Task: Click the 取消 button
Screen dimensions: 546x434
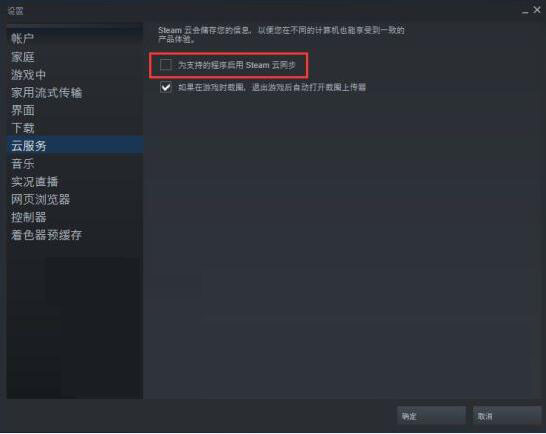Action: click(507, 416)
